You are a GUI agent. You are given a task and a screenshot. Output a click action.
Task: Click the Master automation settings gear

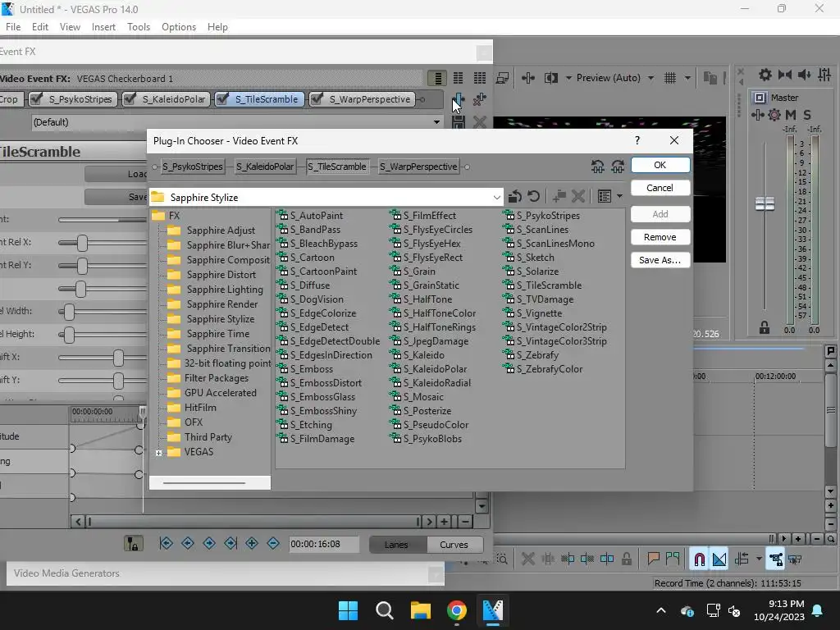click(774, 115)
